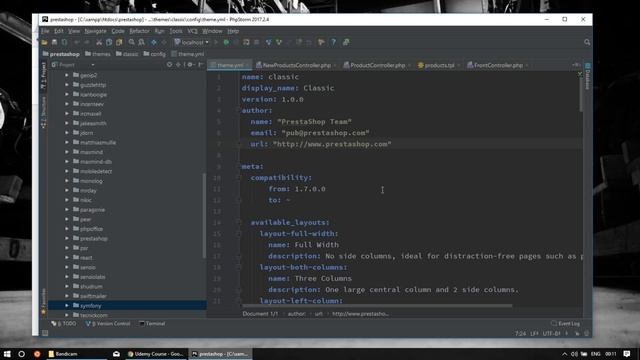Collapse the available_layouts block in gutter
Screen dimensions: 640x360
(240, 222)
